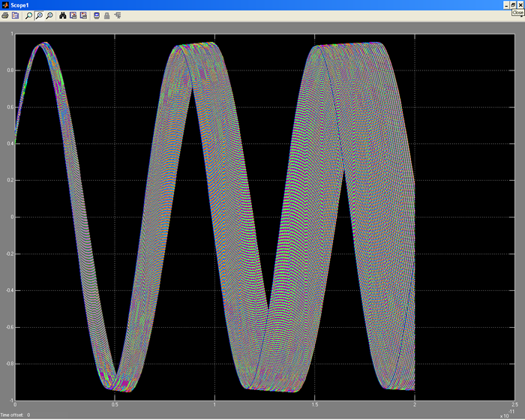Image resolution: width=525 pixels, height=420 pixels.
Task: Select the Zoom magnifier tool
Action: coord(28,15)
